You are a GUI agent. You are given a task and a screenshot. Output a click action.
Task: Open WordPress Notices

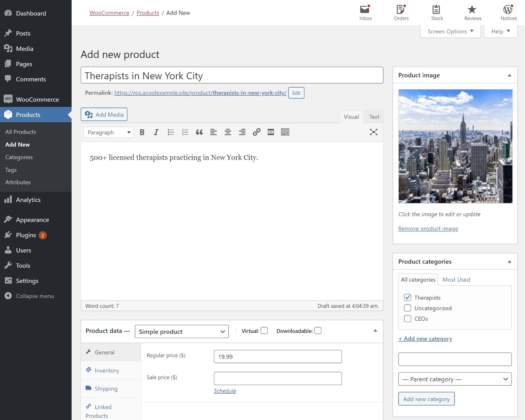(508, 13)
